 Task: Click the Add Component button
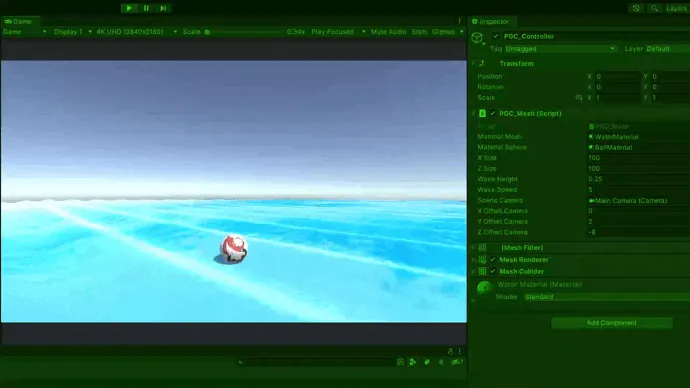coord(612,323)
